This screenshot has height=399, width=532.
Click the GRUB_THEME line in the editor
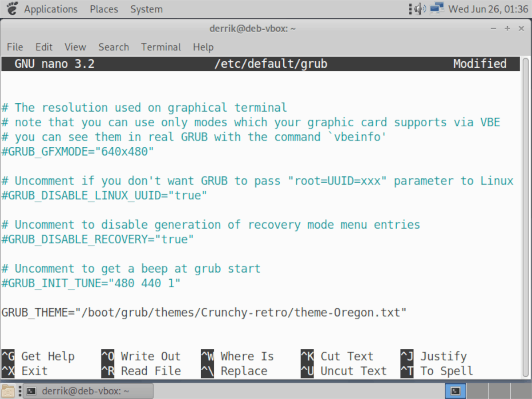[203, 312]
